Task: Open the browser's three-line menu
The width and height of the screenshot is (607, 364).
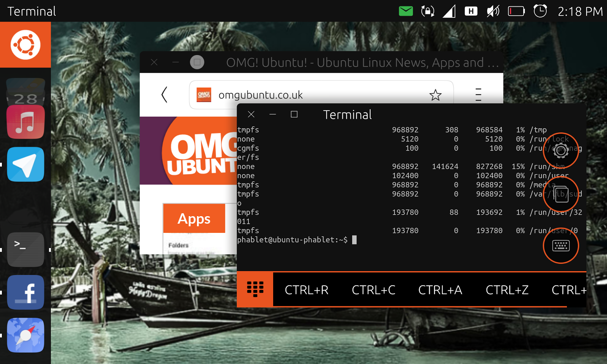Action: tap(478, 94)
